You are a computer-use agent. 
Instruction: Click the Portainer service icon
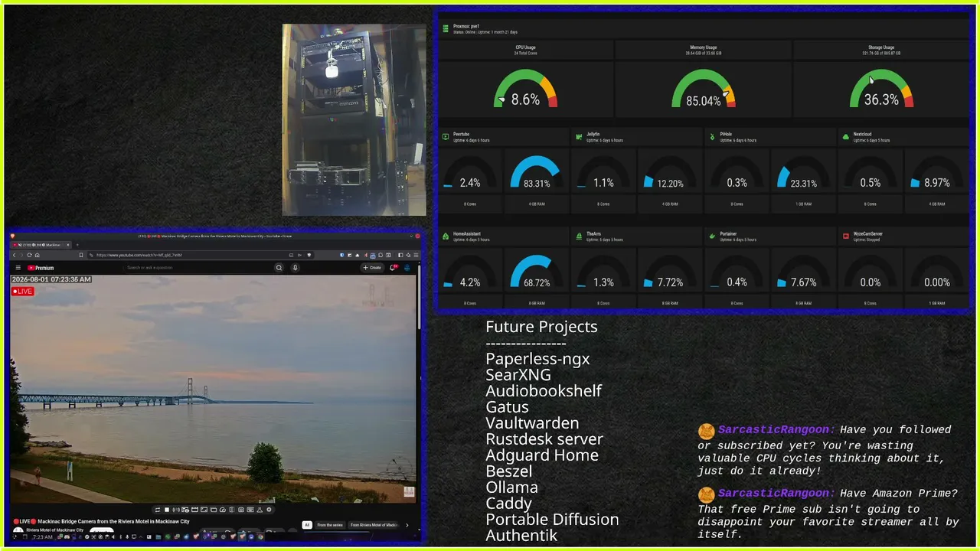click(712, 236)
